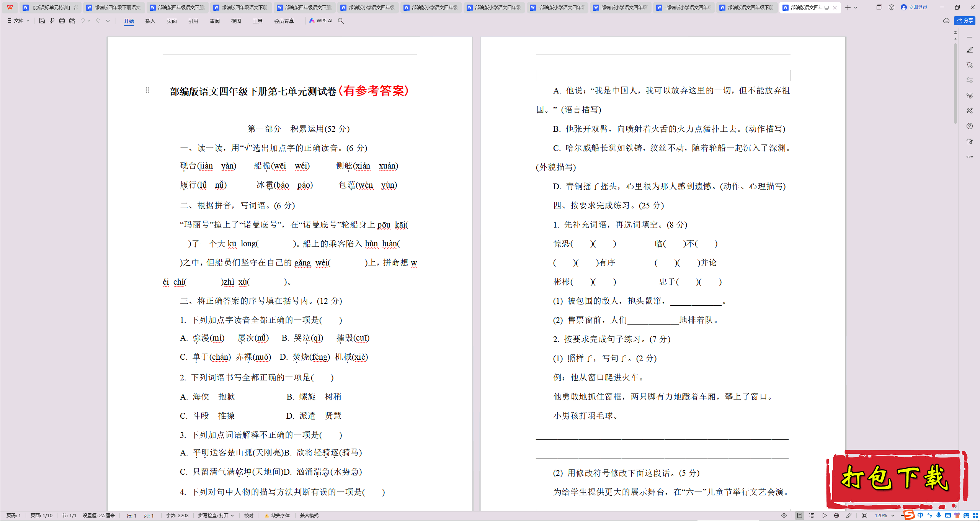Switch to web layout view
Image resolution: width=980 pixels, height=521 pixels.
coord(837,516)
